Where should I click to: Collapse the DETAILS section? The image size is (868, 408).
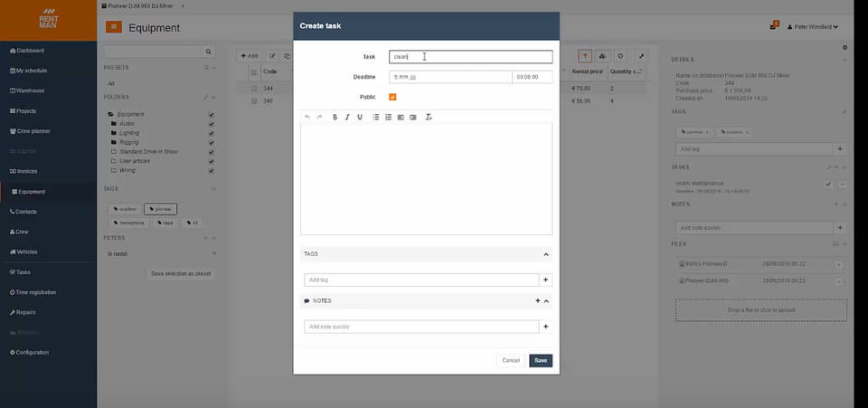(844, 59)
